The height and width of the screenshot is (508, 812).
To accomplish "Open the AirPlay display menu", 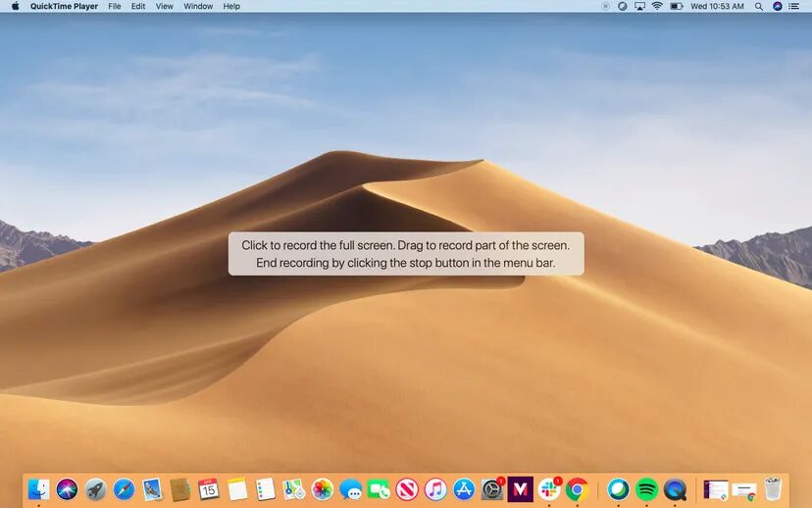I will pos(639,6).
